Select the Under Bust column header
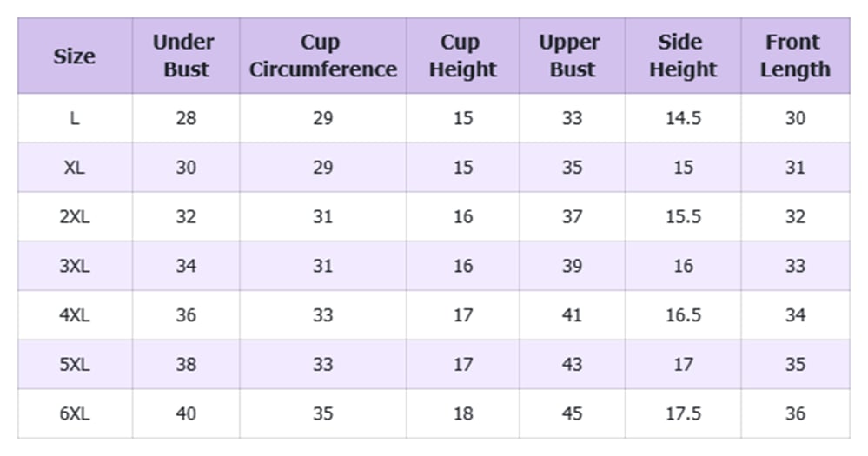The height and width of the screenshot is (456, 868). click(x=186, y=56)
